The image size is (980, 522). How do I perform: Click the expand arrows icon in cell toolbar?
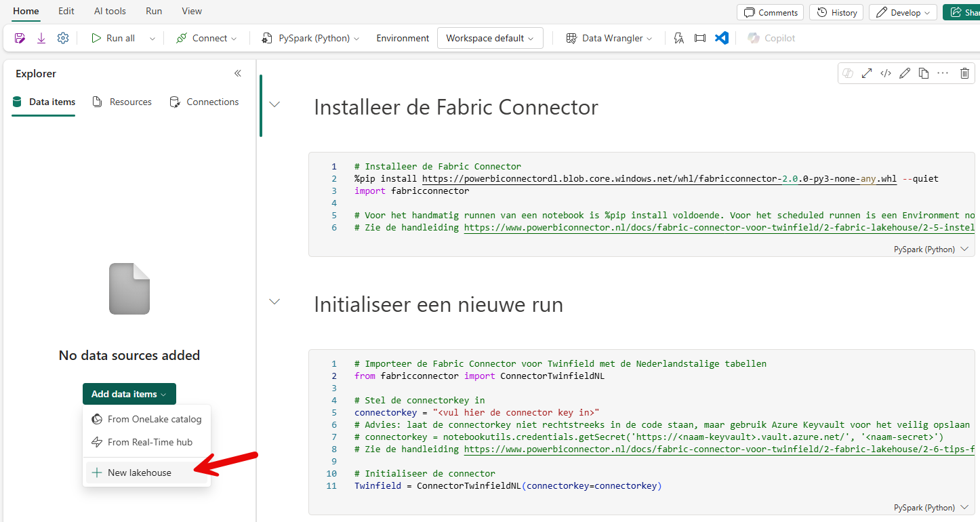click(867, 73)
